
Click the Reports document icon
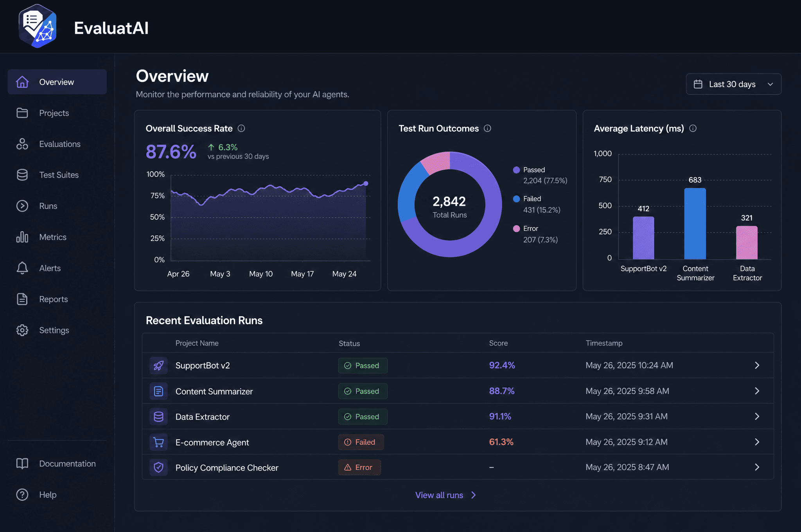click(x=22, y=299)
